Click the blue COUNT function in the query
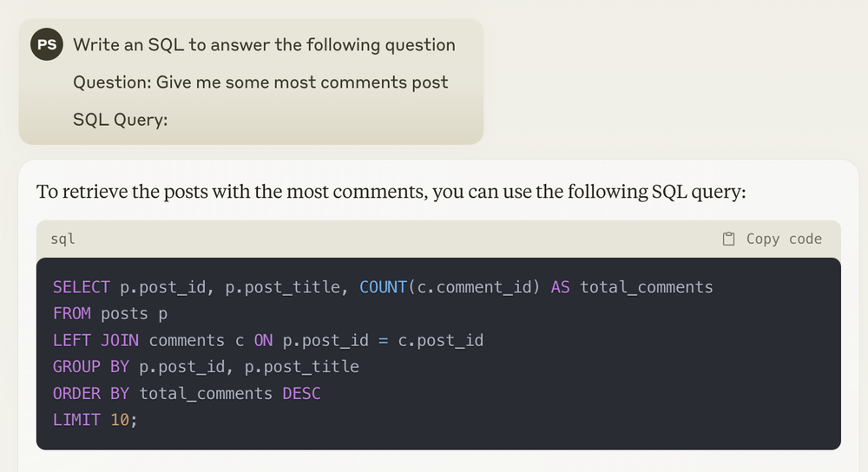This screenshot has width=868, height=472. [x=383, y=287]
